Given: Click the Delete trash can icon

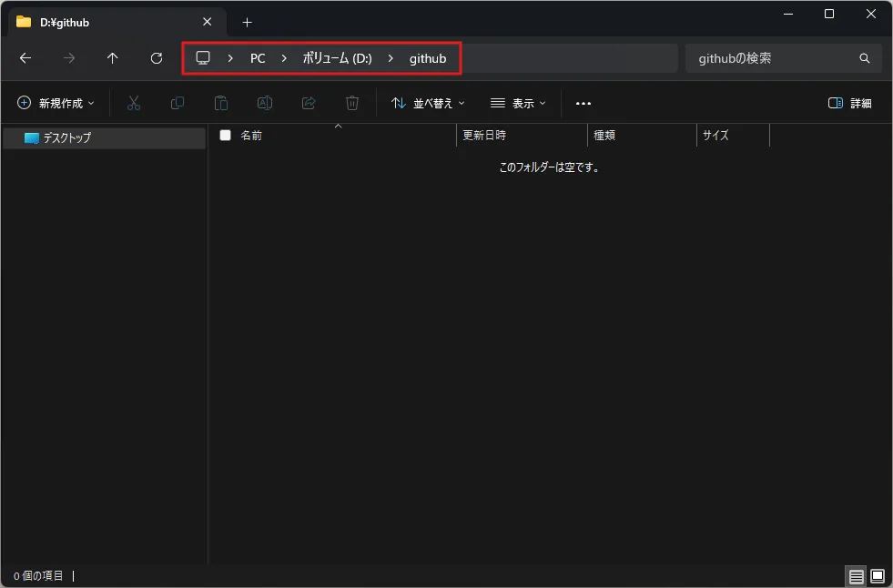Looking at the screenshot, I should click(x=352, y=103).
